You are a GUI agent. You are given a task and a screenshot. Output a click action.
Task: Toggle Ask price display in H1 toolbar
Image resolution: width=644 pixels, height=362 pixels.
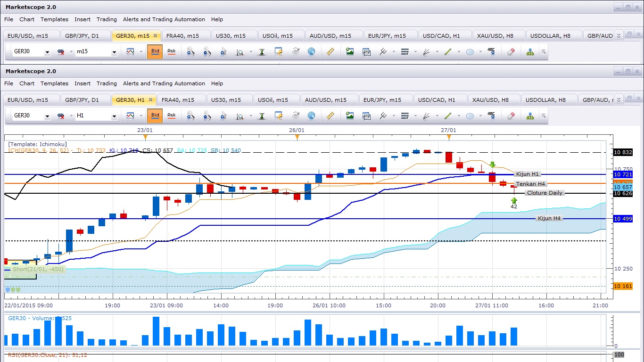pyautogui.click(x=172, y=115)
